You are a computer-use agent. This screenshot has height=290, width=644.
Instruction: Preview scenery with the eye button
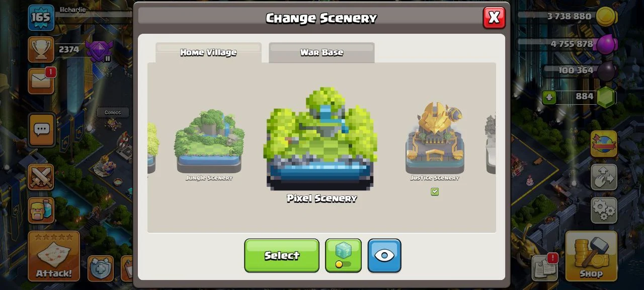pyautogui.click(x=384, y=256)
